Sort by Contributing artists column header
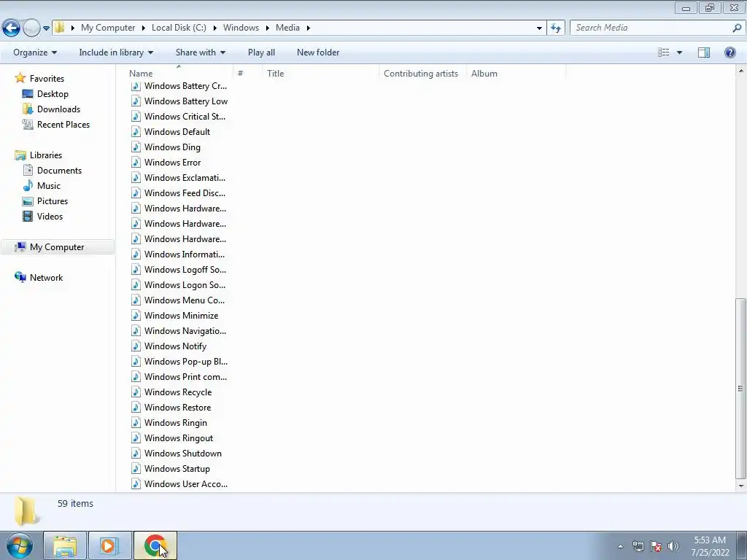Screen dimensions: 747x560 point(422,74)
